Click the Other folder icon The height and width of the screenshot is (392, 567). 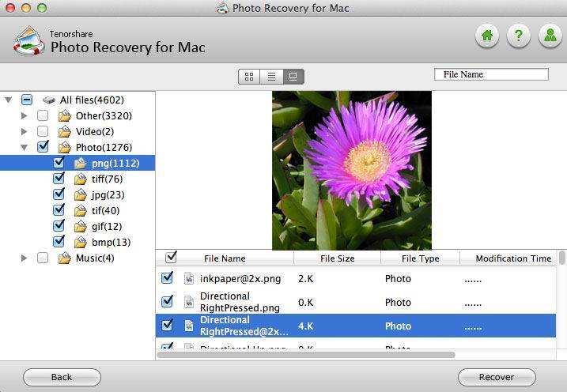click(65, 116)
